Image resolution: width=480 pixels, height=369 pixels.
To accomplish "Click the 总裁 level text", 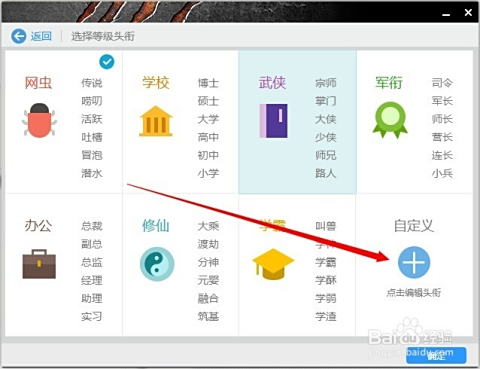I will [x=92, y=226].
